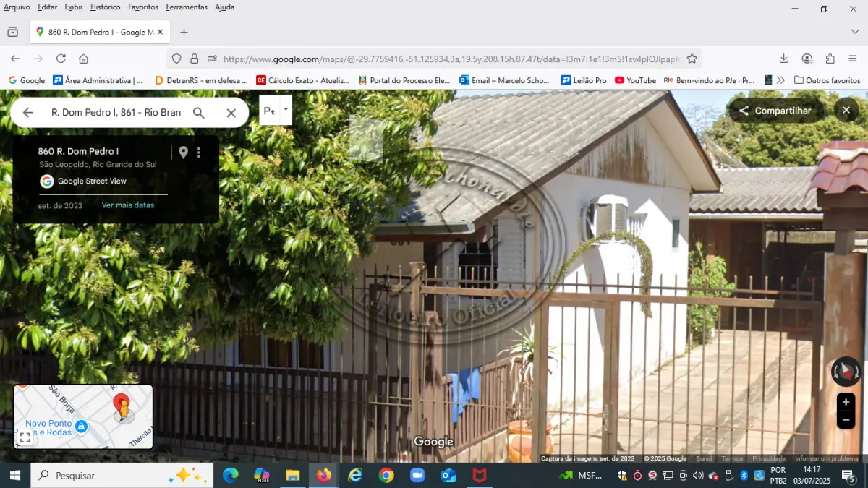Close Street View with the round X button
Image resolution: width=868 pixels, height=488 pixels.
[846, 111]
